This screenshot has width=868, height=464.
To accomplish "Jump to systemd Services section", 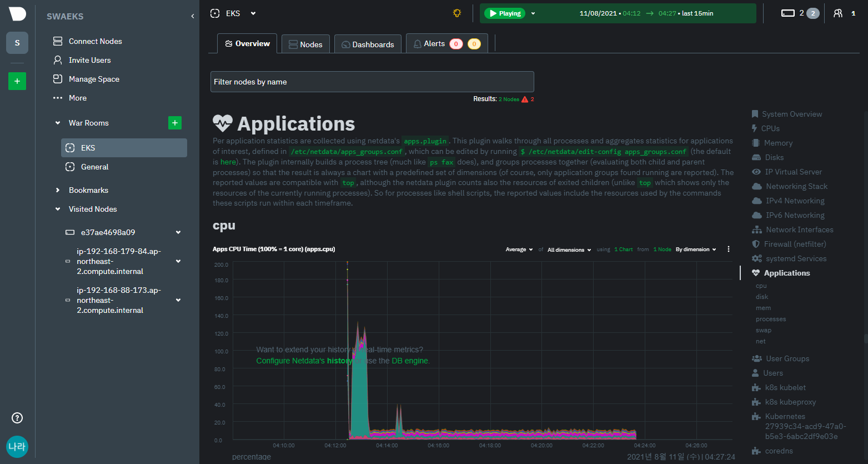I will point(796,258).
